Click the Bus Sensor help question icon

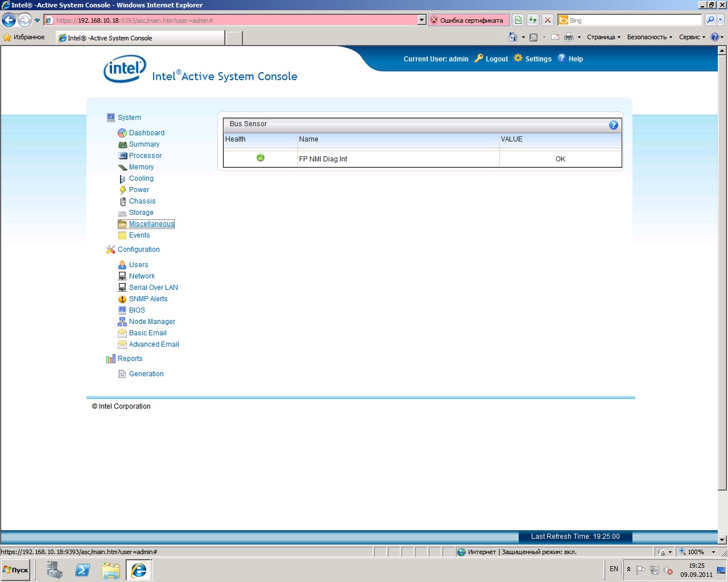click(x=613, y=125)
